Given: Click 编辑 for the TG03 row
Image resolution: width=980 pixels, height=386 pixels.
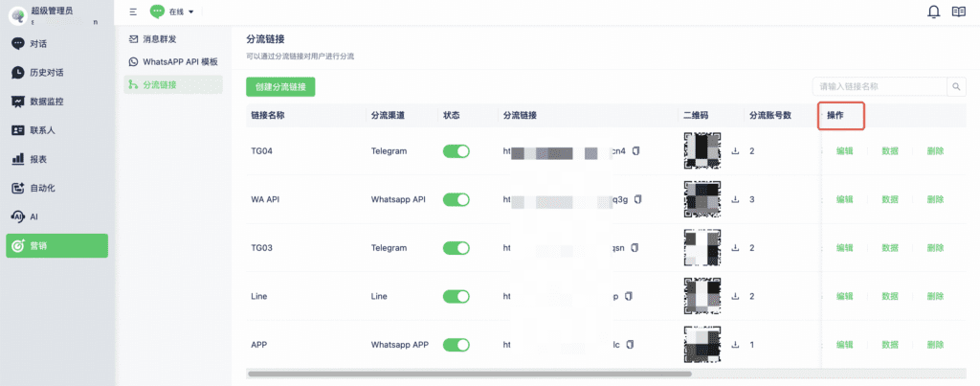Looking at the screenshot, I should click(844, 248).
